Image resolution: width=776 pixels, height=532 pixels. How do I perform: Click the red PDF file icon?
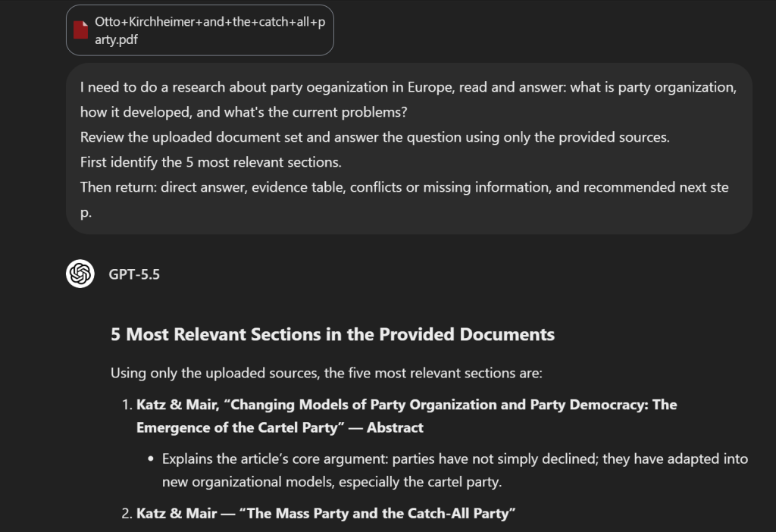80,30
